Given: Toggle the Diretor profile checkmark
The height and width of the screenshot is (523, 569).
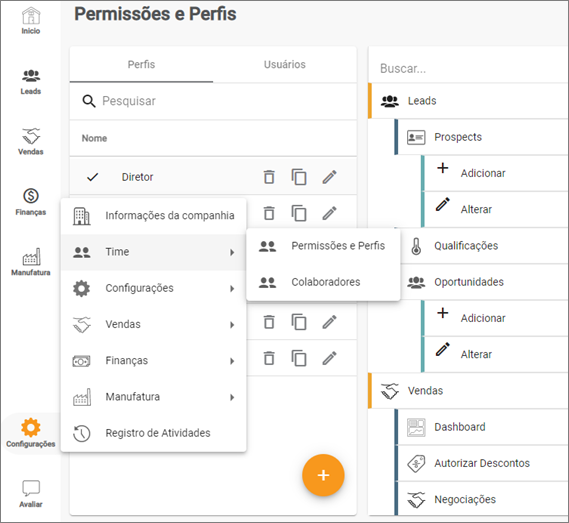Looking at the screenshot, I should click(x=93, y=177).
